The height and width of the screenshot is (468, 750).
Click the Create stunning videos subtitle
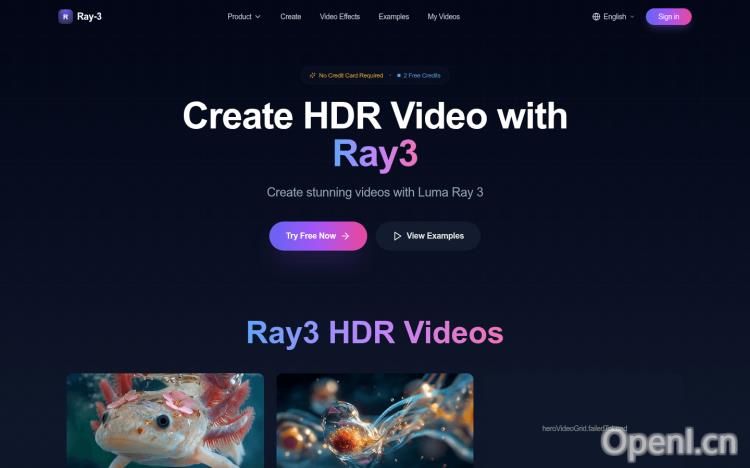(x=375, y=192)
